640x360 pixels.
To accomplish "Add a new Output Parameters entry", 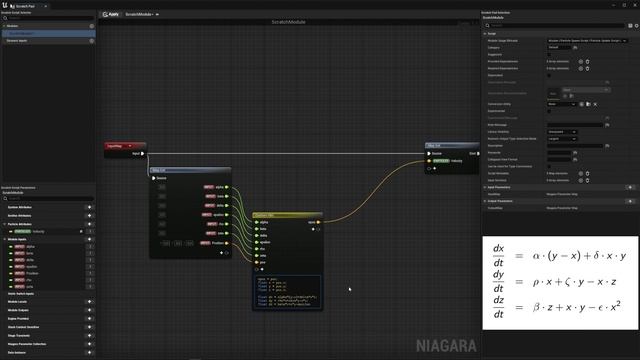I will [x=631, y=201].
